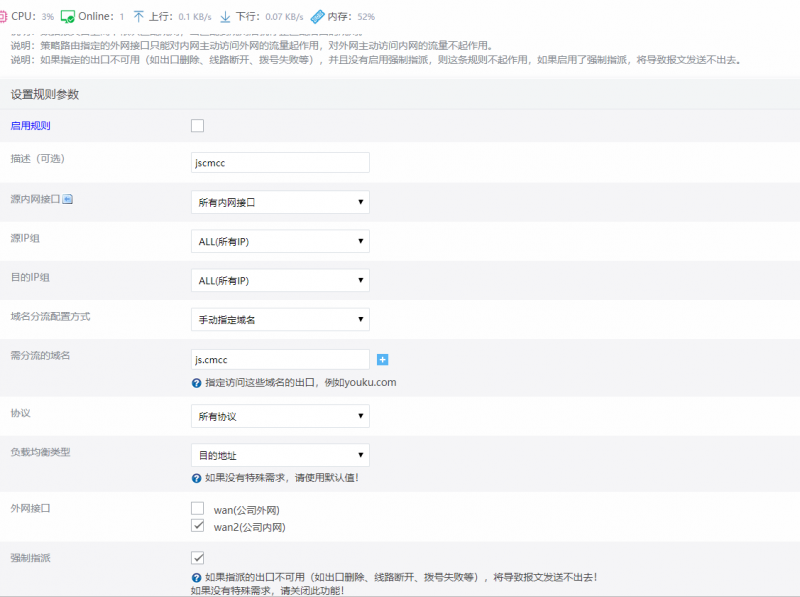Click the domain field containing js.cmcc
Viewport: 800px width, 597px height.
(x=280, y=359)
